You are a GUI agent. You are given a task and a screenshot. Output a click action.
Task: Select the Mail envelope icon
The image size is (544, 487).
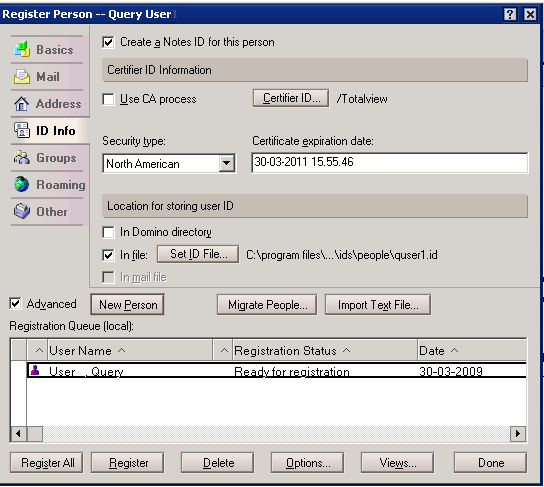(x=22, y=76)
